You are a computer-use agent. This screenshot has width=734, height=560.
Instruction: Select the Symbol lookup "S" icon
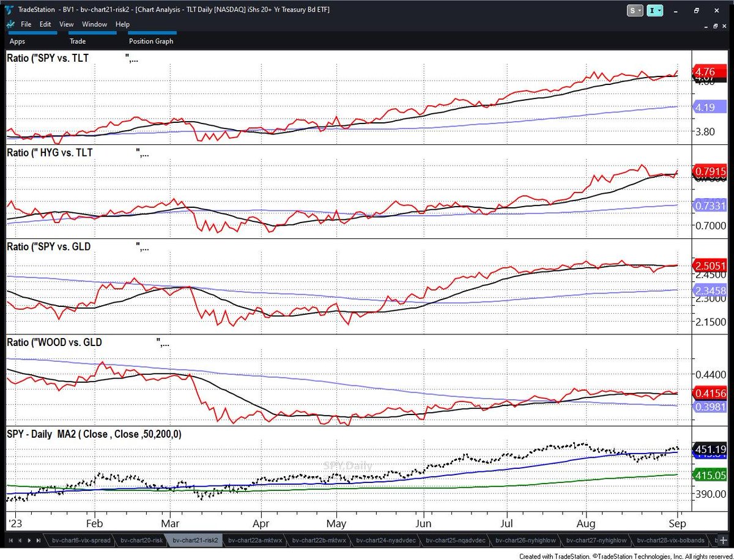point(632,10)
